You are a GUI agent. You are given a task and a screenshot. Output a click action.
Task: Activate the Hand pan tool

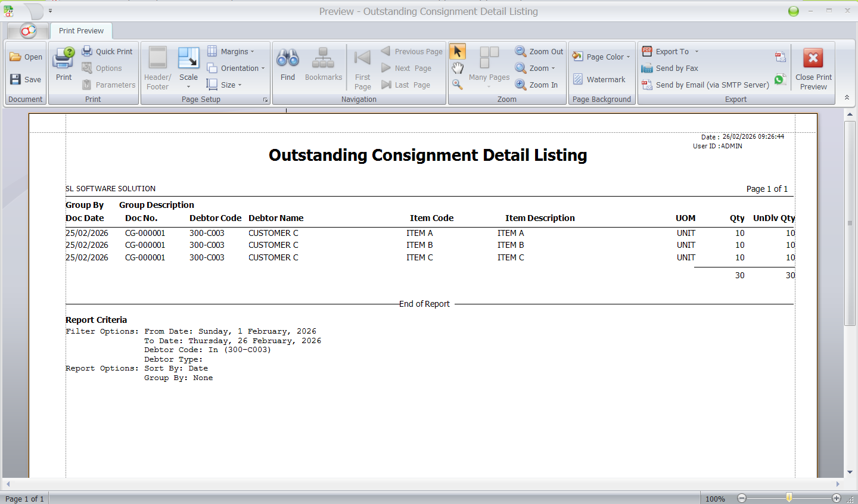(x=457, y=68)
